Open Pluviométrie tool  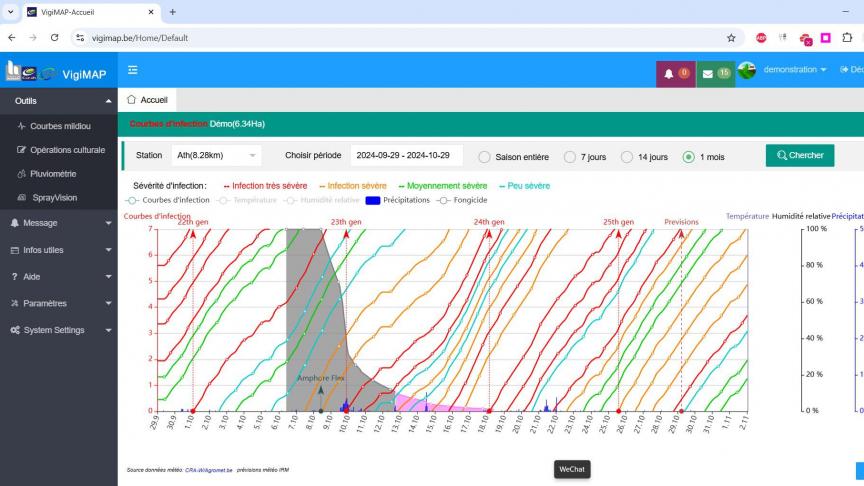[53, 174]
